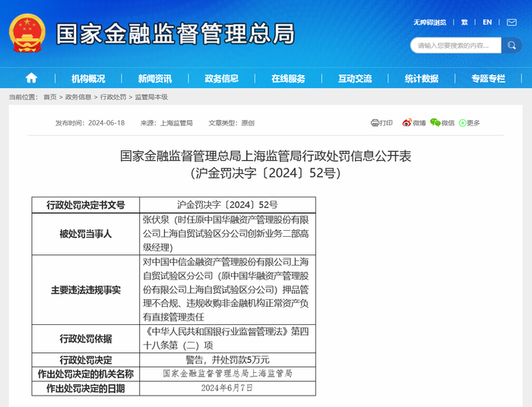Click the green plus more-sharing icon
532x407 pixels.
pos(462,123)
